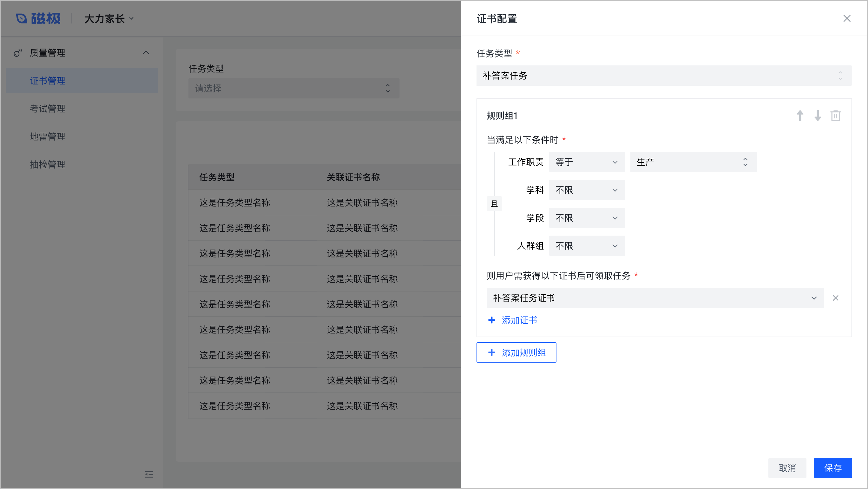
Task: Open 抽检管理 sidebar menu item
Action: click(48, 164)
